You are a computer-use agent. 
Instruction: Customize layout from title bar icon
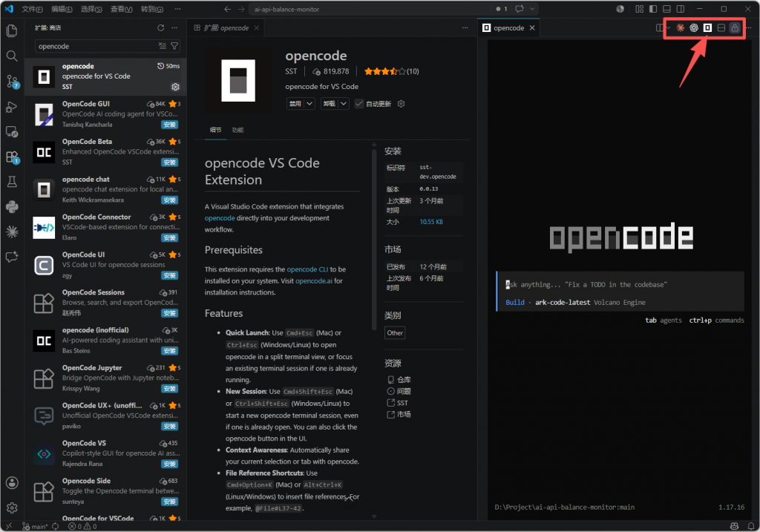[x=639, y=9]
